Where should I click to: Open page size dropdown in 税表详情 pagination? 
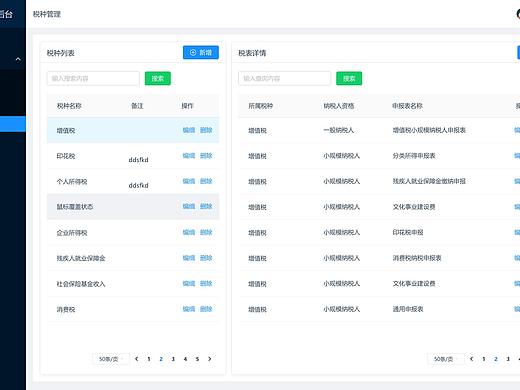click(x=446, y=359)
